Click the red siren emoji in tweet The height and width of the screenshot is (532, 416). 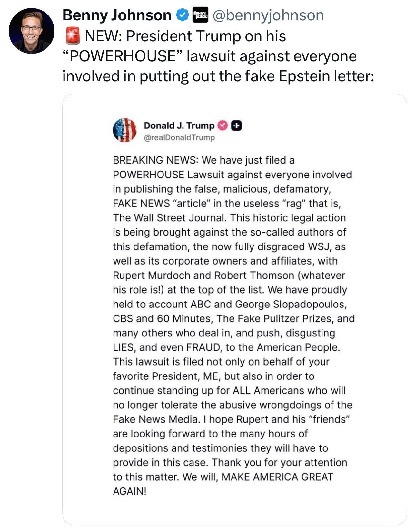(72, 36)
